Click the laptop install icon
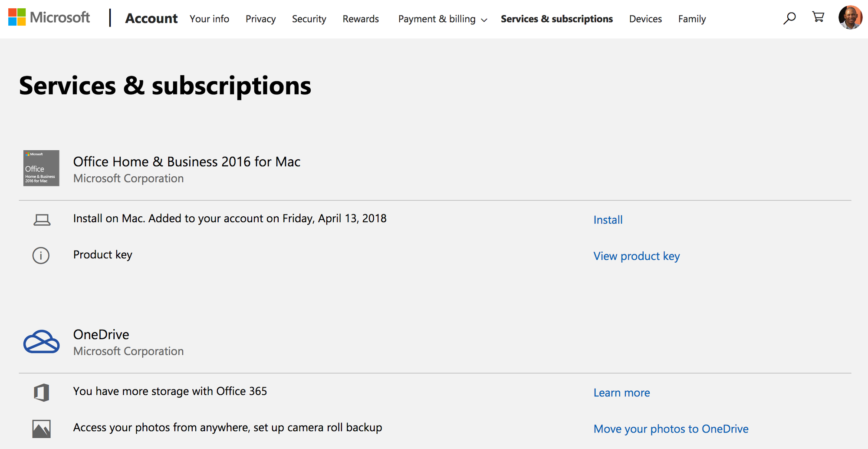The image size is (868, 449). click(42, 220)
